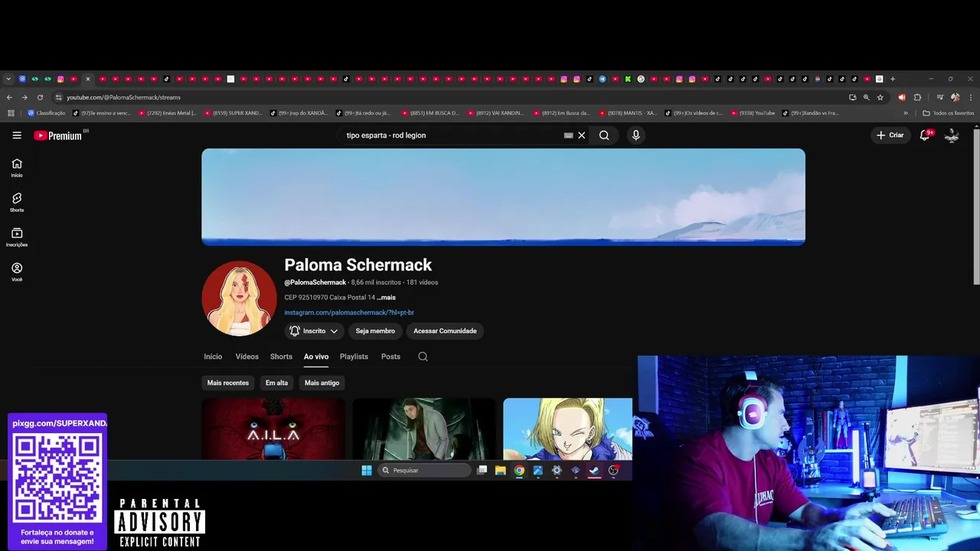Open the Chrome three-dot menu
The image size is (980, 551).
(x=971, y=97)
